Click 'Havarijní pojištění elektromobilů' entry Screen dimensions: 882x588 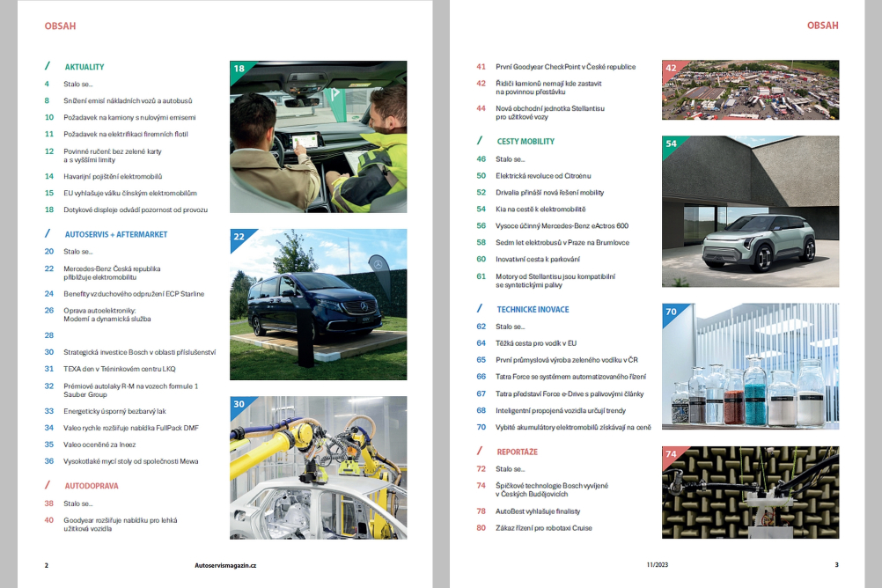pos(113,177)
